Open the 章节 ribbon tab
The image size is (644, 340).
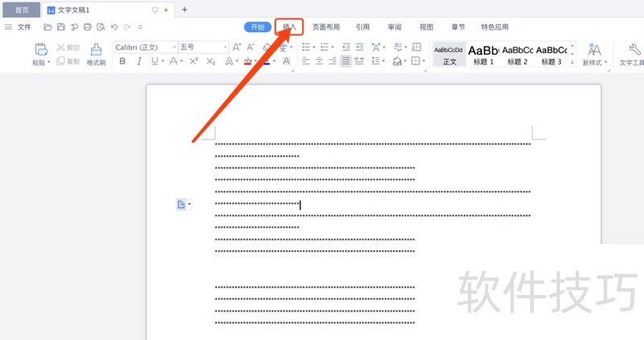[x=458, y=27]
